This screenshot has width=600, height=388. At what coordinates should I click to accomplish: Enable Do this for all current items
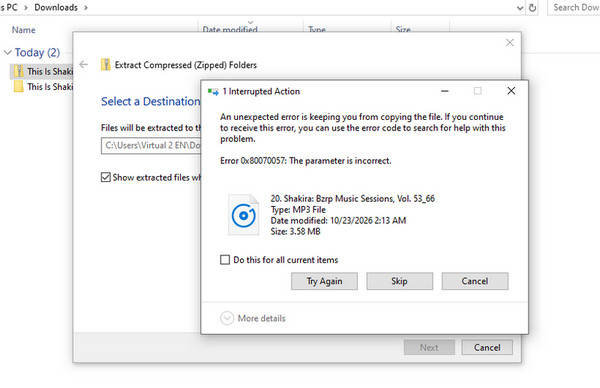[x=225, y=260]
